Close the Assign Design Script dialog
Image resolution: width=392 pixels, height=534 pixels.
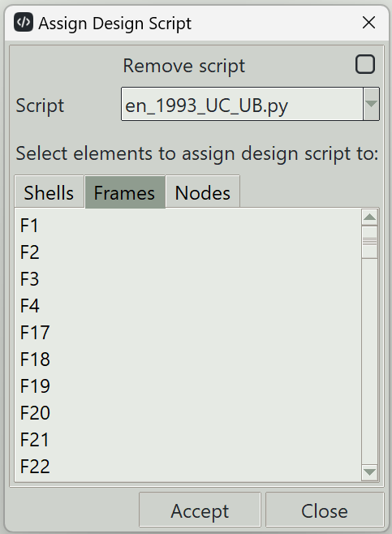[x=368, y=23]
